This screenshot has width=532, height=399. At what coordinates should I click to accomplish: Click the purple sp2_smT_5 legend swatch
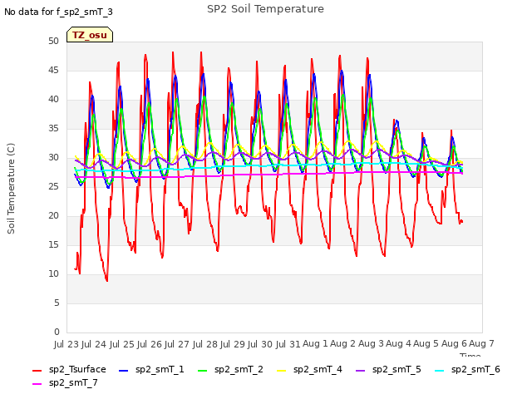[360, 370]
